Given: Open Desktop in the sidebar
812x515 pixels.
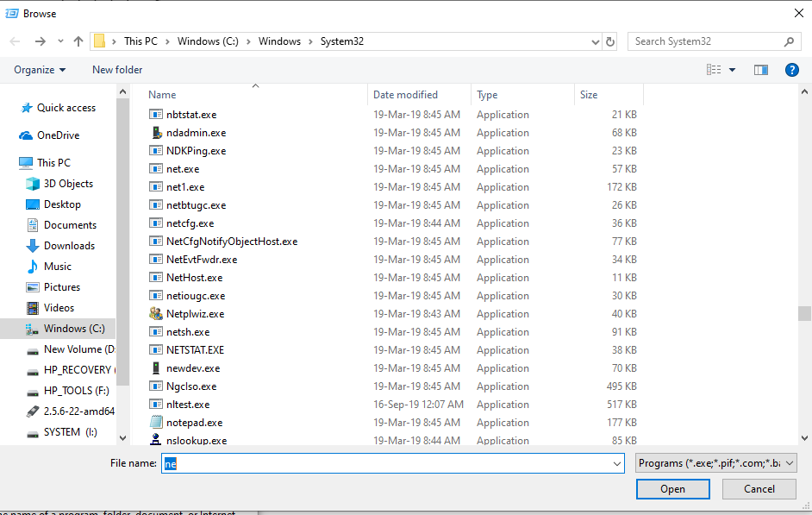Looking at the screenshot, I should click(x=62, y=204).
